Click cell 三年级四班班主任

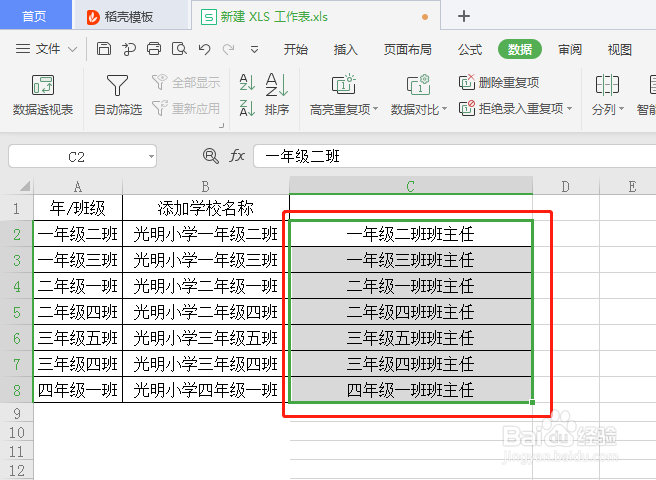click(410, 364)
